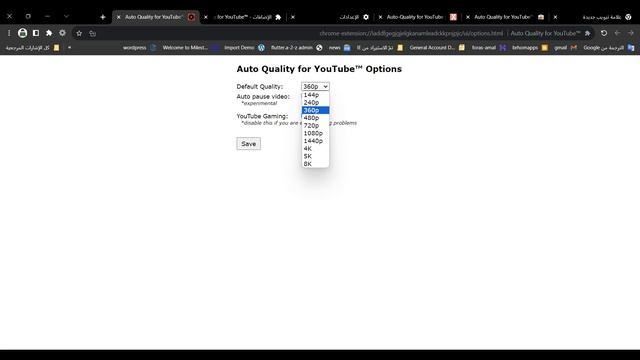Open the Default Quality dropdown showing 360p
This screenshot has width=640, height=360.
pos(315,87)
